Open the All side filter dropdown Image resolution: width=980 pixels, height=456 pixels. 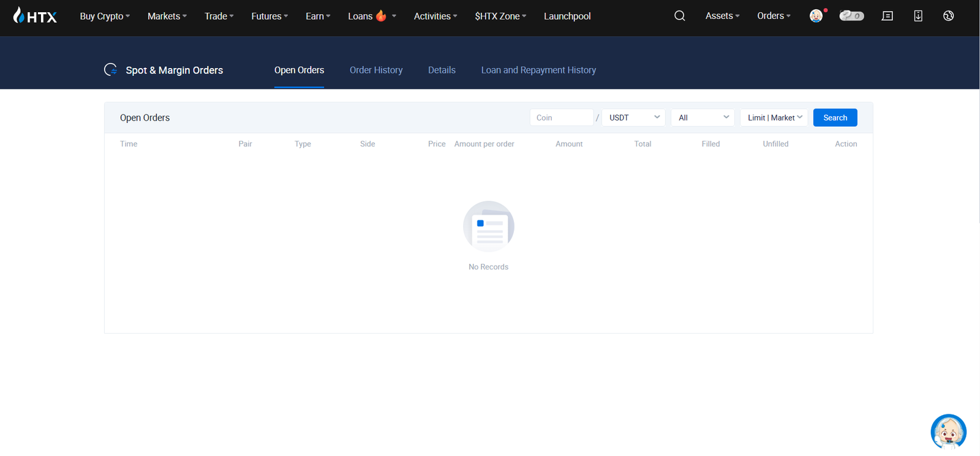703,118
